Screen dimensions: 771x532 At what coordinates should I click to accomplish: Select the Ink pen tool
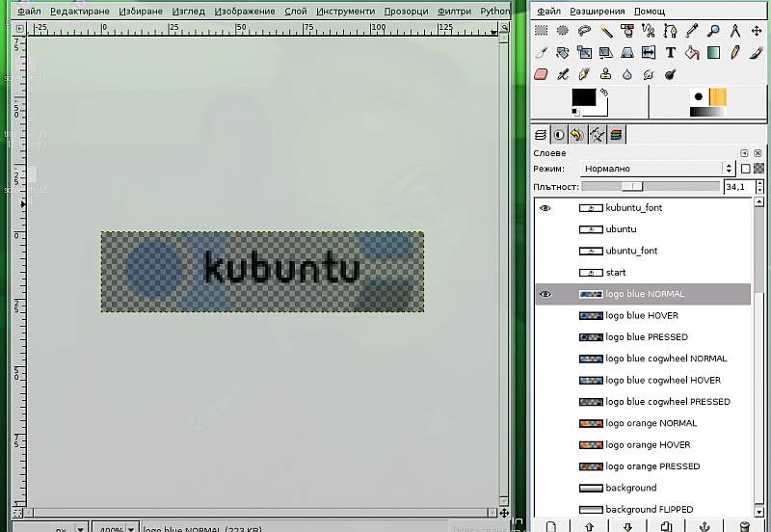pos(584,74)
